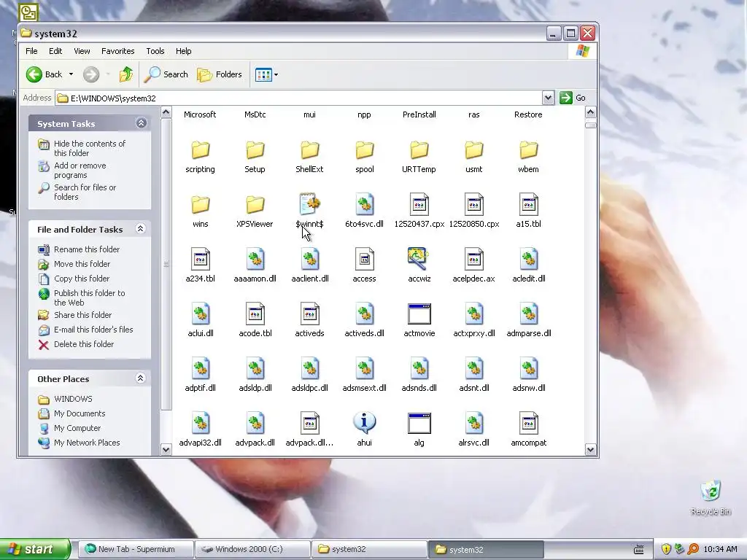Click Rename this folder link

click(87, 249)
